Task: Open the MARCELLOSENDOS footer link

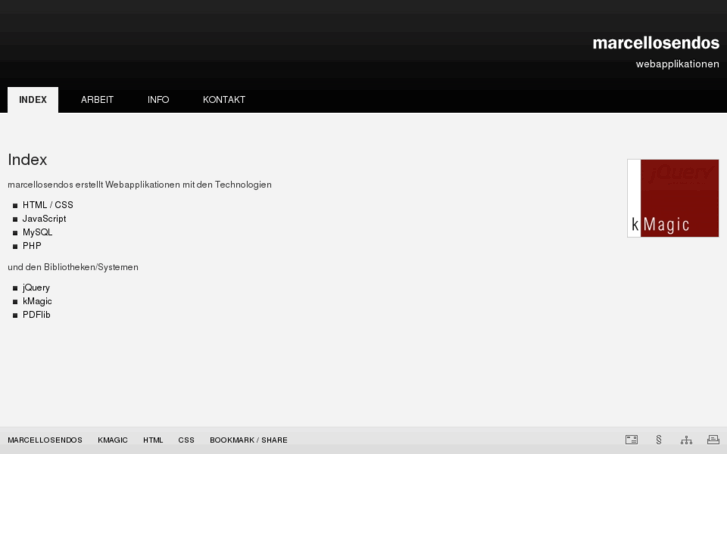Action: (45, 440)
